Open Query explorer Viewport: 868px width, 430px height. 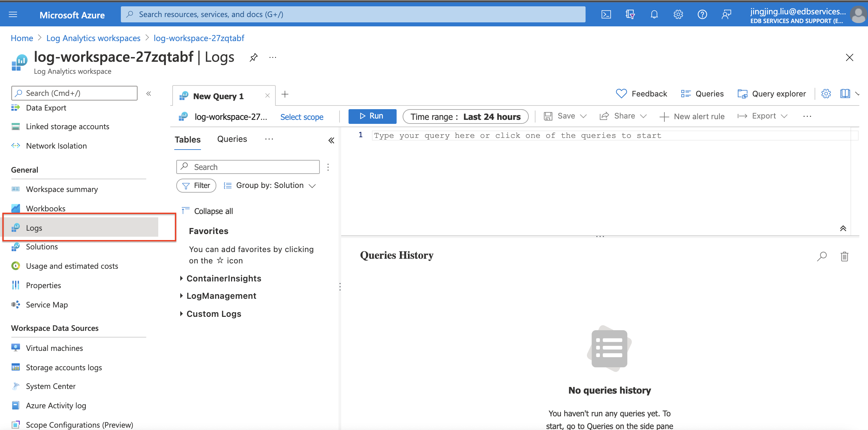click(772, 94)
